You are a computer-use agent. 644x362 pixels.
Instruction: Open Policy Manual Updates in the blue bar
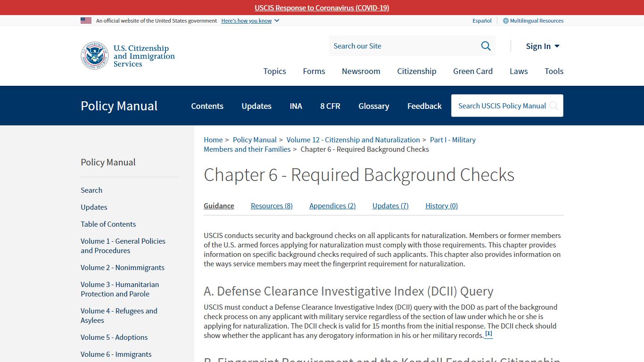tap(256, 106)
